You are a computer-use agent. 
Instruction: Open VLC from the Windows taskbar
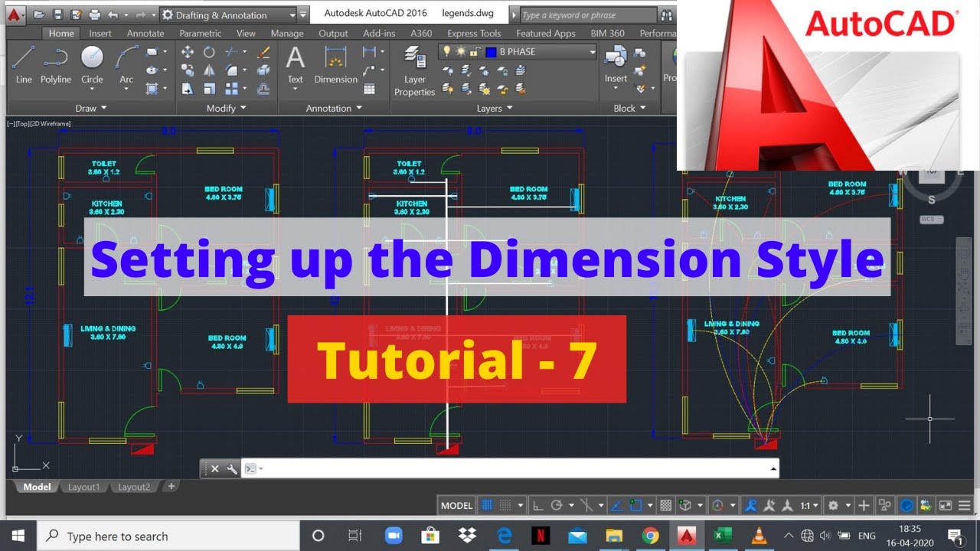758,536
